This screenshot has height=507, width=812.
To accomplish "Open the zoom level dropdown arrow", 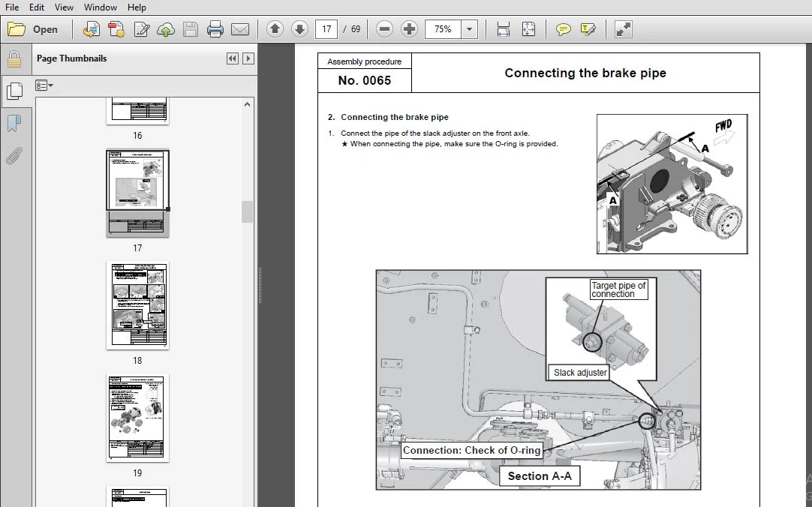I will 469,29.
